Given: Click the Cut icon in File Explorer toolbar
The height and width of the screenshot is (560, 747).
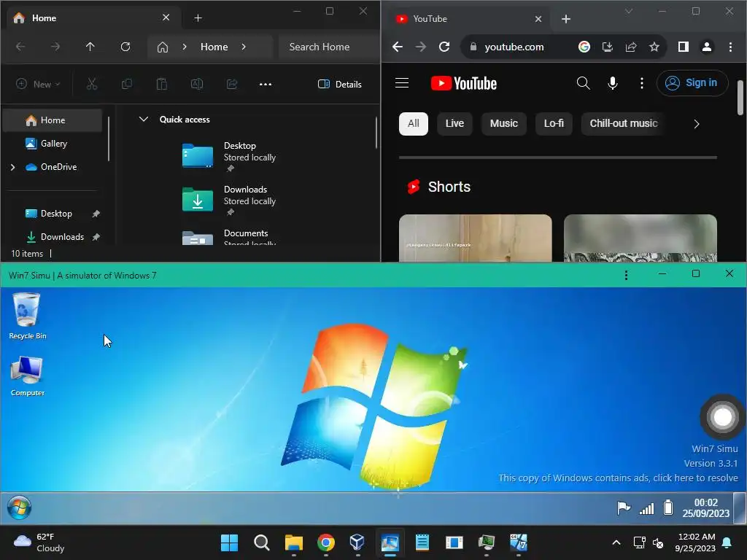Looking at the screenshot, I should pos(91,85).
